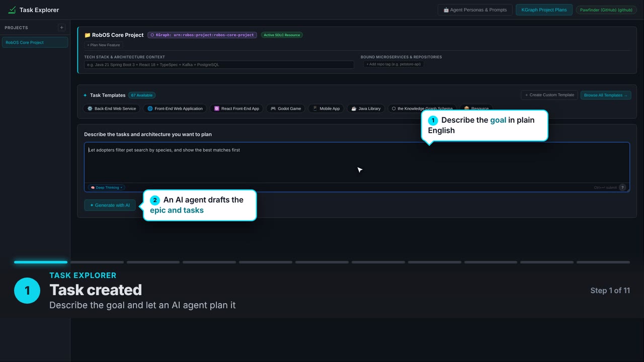Click into the task description text area
This screenshot has width=644, height=362.
(357, 163)
